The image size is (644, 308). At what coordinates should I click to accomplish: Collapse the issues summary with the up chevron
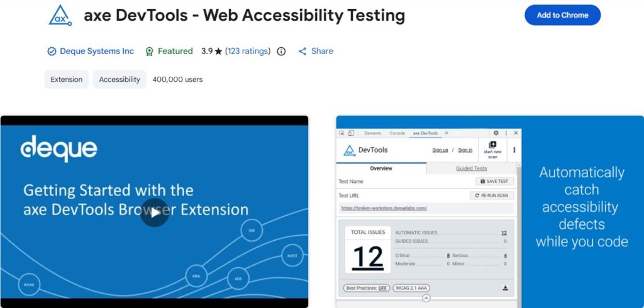click(426, 298)
